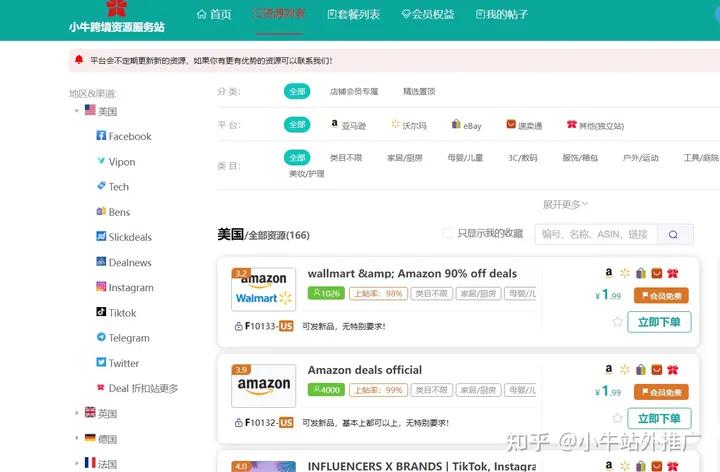
Task: Collapse the 美国 region tree
Action: pyautogui.click(x=76, y=111)
